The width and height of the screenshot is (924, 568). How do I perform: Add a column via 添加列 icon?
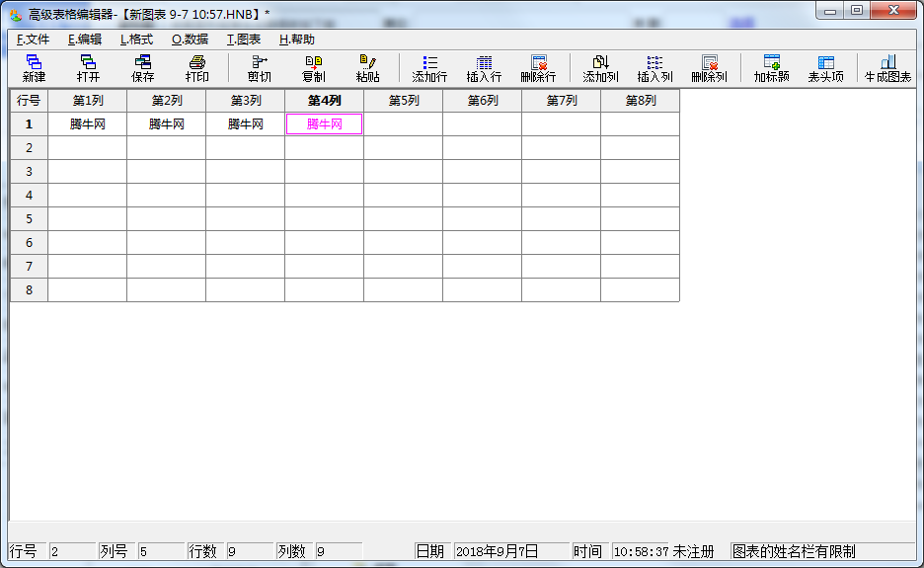tap(600, 68)
